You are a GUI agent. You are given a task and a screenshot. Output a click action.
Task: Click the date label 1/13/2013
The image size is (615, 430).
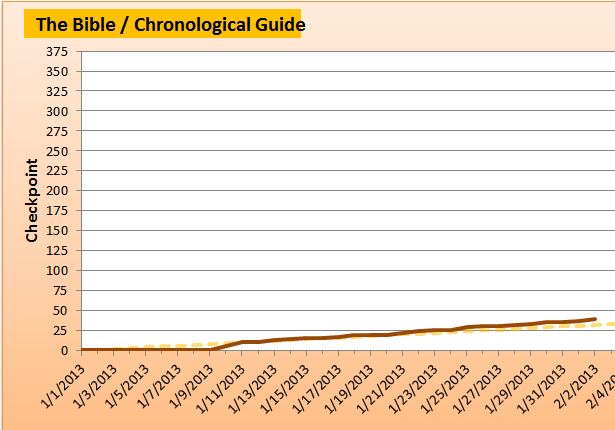coord(253,389)
